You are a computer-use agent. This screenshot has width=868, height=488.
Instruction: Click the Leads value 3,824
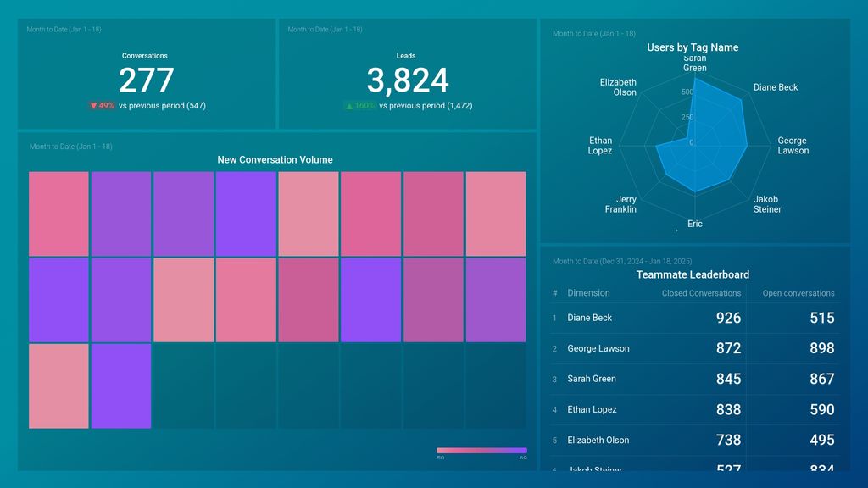pyautogui.click(x=408, y=80)
